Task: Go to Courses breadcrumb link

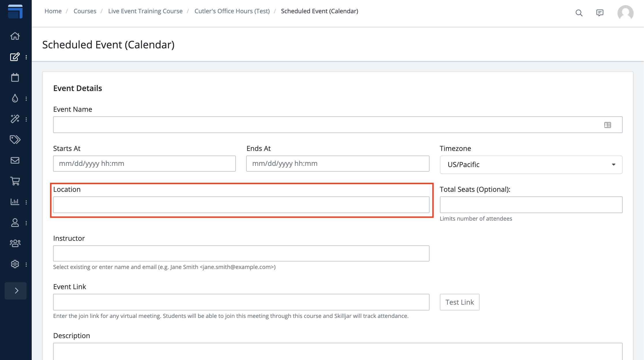Action: pyautogui.click(x=85, y=11)
